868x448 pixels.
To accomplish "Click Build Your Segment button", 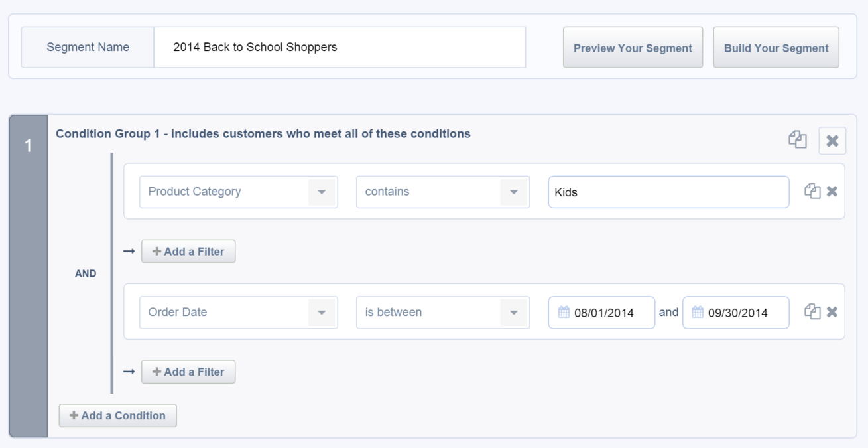I will click(776, 48).
